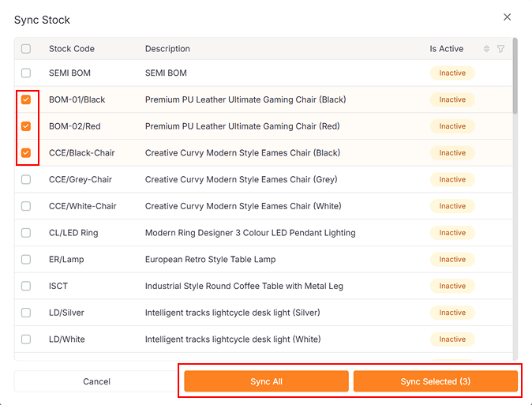Select the CCE/Grey-Chair checkbox
The width and height of the screenshot is (532, 405).
click(x=26, y=180)
